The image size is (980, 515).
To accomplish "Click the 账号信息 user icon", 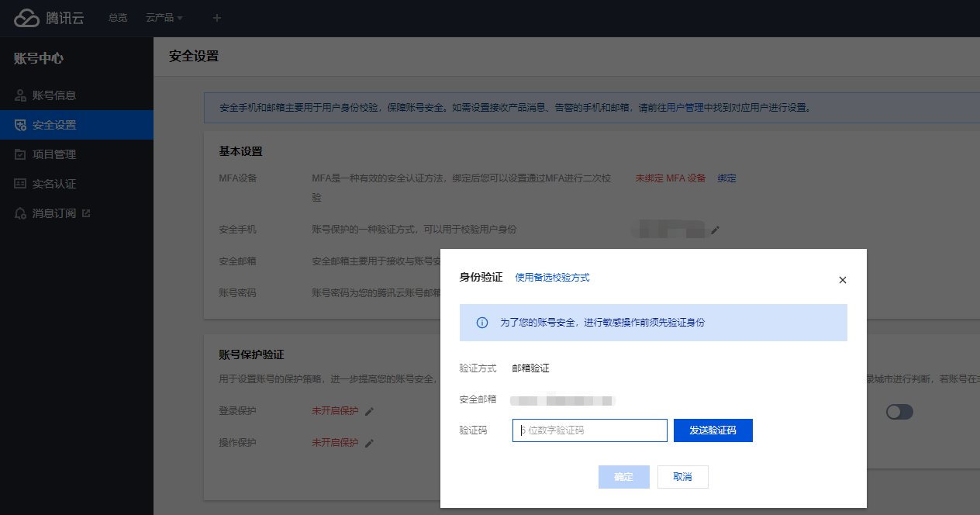I will pos(20,95).
